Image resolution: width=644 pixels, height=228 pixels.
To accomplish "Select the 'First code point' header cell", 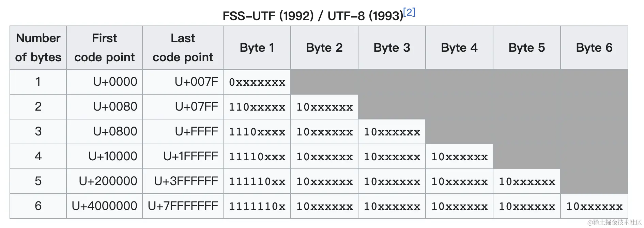I will 104,48.
